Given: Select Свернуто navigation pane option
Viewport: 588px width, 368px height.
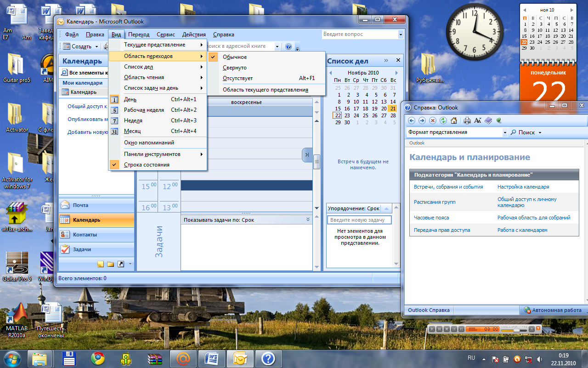Looking at the screenshot, I should tap(266, 68).
